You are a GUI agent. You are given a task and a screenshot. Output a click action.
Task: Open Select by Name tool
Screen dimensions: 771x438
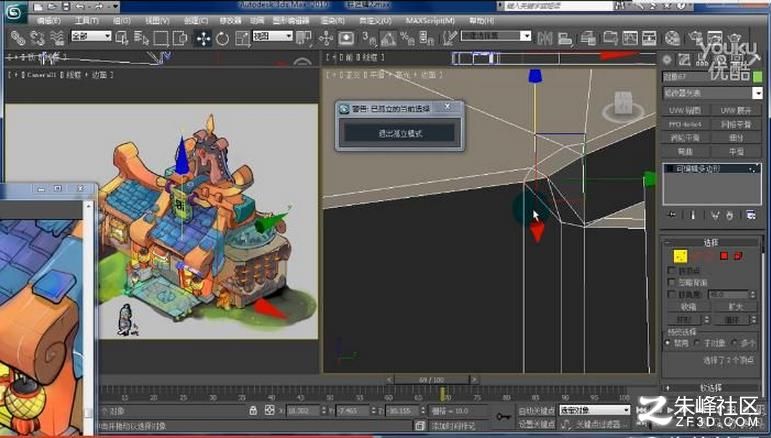tap(141, 38)
